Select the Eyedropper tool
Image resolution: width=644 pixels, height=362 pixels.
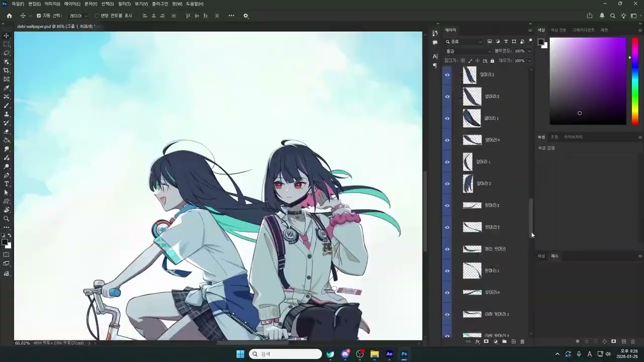[x=7, y=88]
